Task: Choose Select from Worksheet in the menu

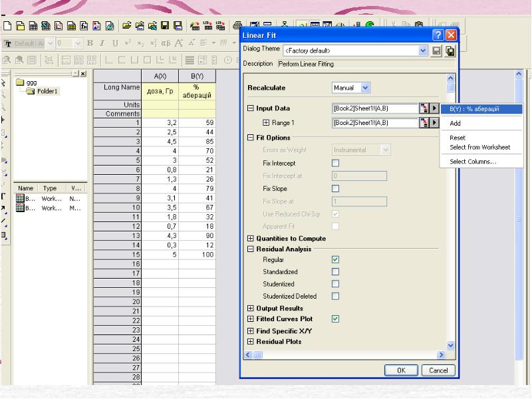Action: coord(479,147)
